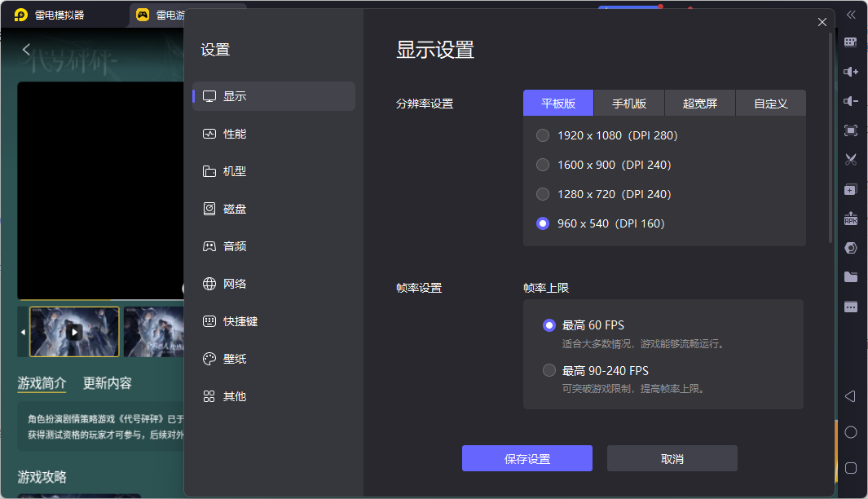Open the 性能 settings section

(235, 134)
